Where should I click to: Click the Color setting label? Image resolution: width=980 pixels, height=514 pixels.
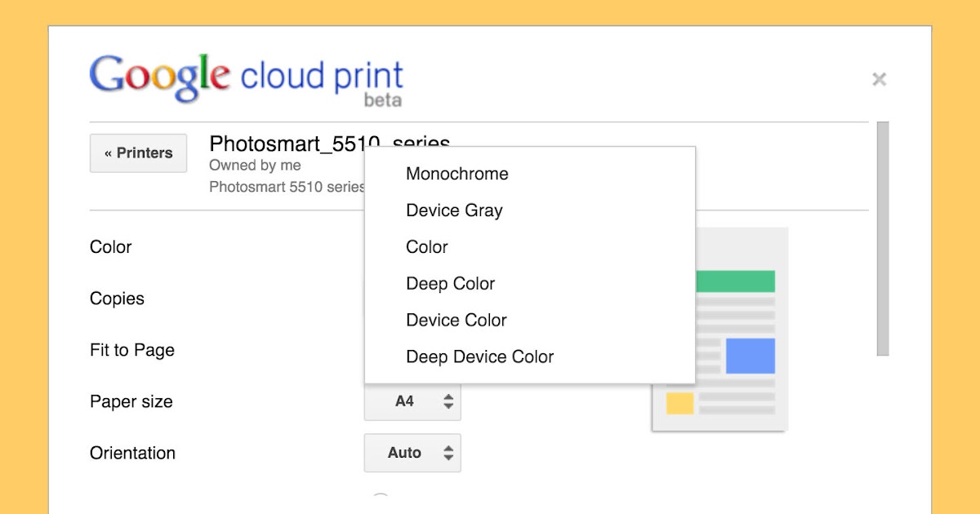pyautogui.click(x=111, y=247)
